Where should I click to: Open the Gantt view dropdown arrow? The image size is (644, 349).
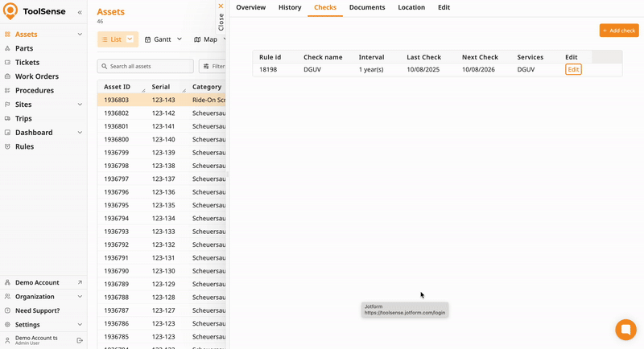tap(180, 39)
